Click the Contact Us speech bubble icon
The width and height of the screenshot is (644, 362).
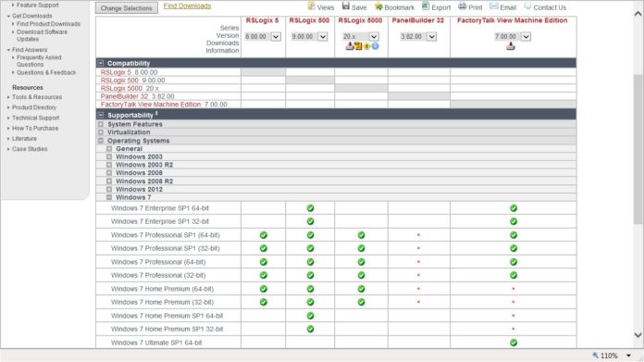click(527, 6)
